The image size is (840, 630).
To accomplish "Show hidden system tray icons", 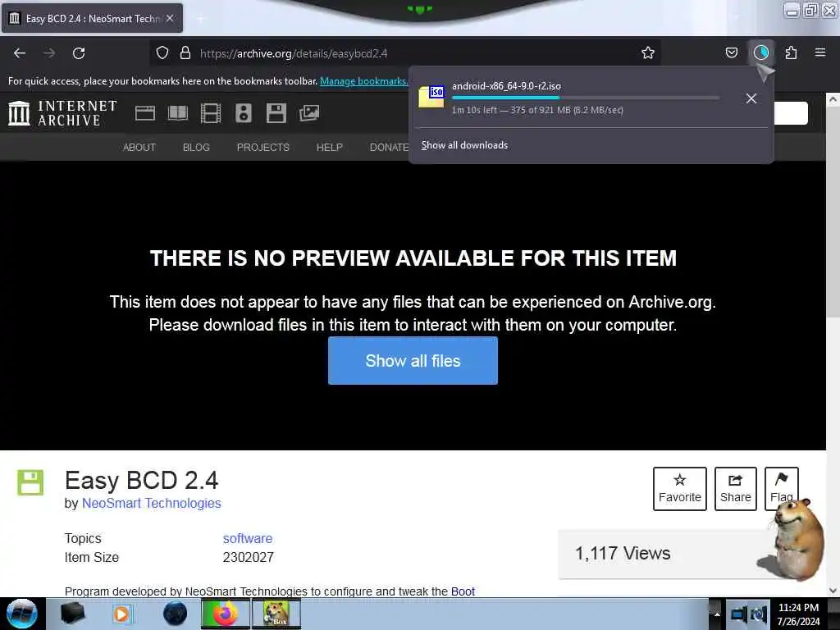I will 716,614.
